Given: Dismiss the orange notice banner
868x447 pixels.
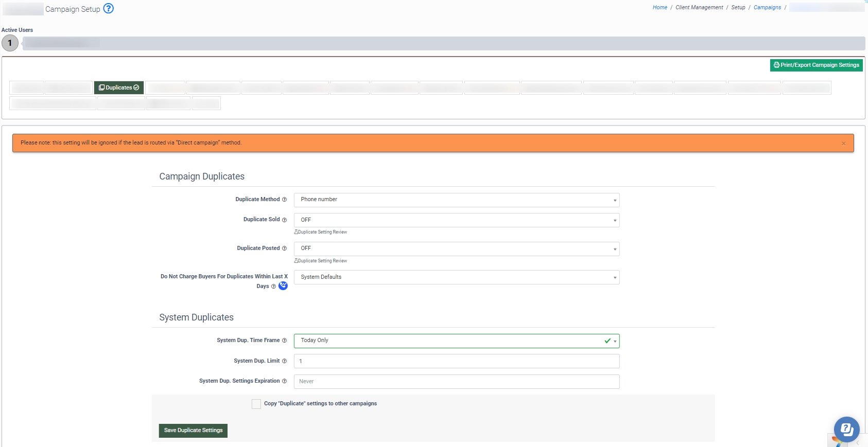Looking at the screenshot, I should pyautogui.click(x=843, y=144).
